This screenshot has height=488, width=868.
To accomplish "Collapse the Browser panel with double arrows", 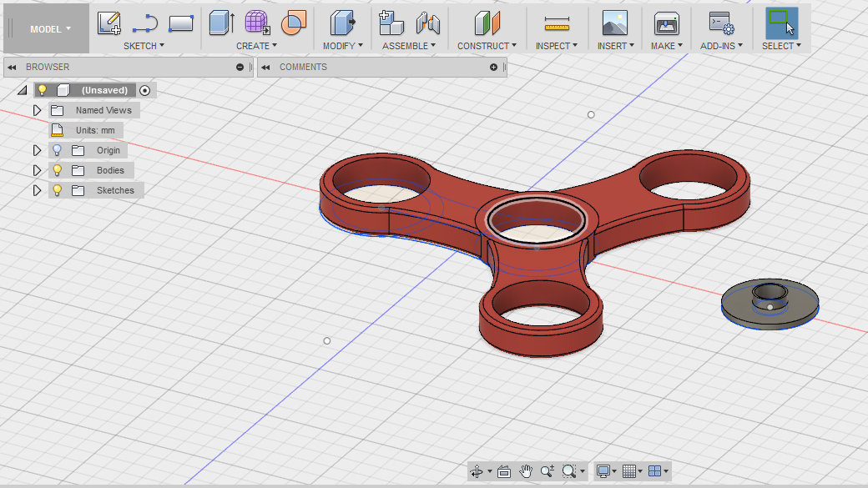I will [x=12, y=67].
